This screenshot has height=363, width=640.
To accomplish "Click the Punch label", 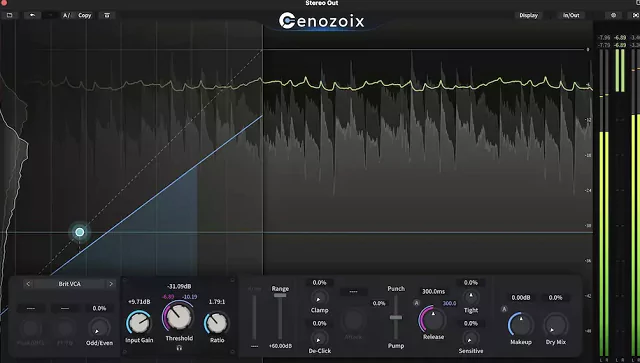I will pyautogui.click(x=396, y=289).
